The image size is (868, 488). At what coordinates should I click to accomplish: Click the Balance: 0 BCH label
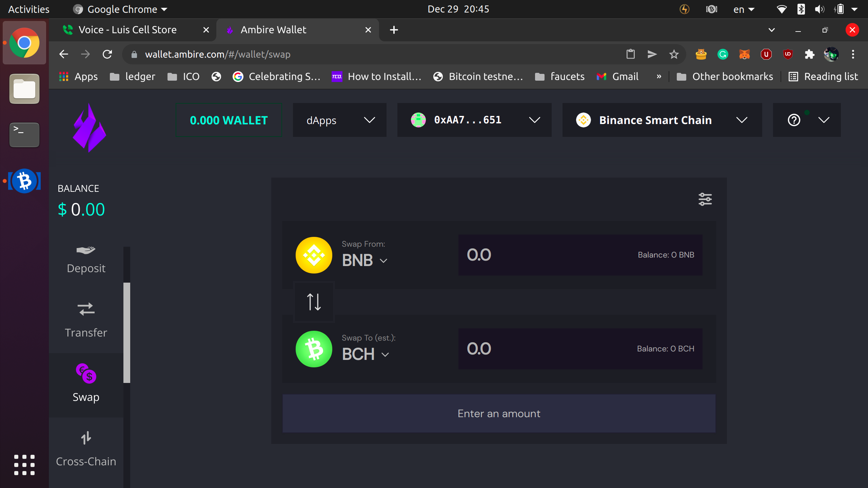pyautogui.click(x=666, y=349)
